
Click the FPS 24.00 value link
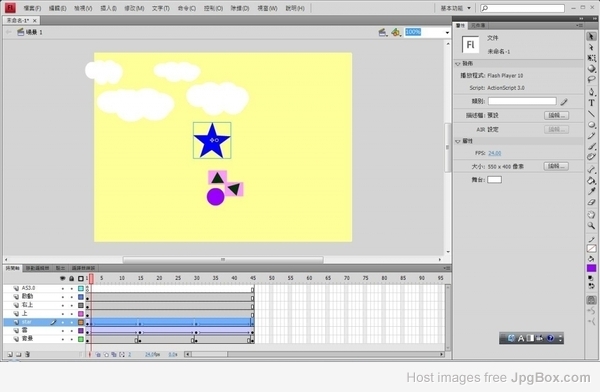(494, 153)
